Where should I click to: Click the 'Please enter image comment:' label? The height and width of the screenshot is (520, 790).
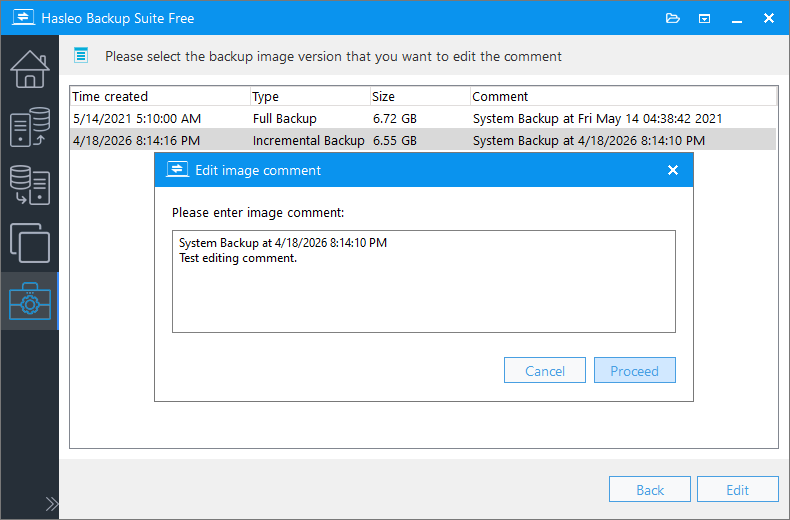point(258,213)
